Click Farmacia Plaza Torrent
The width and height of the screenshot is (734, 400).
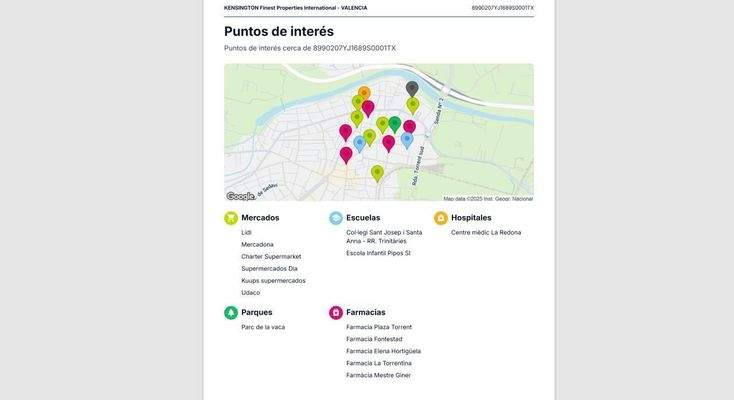pyautogui.click(x=379, y=327)
